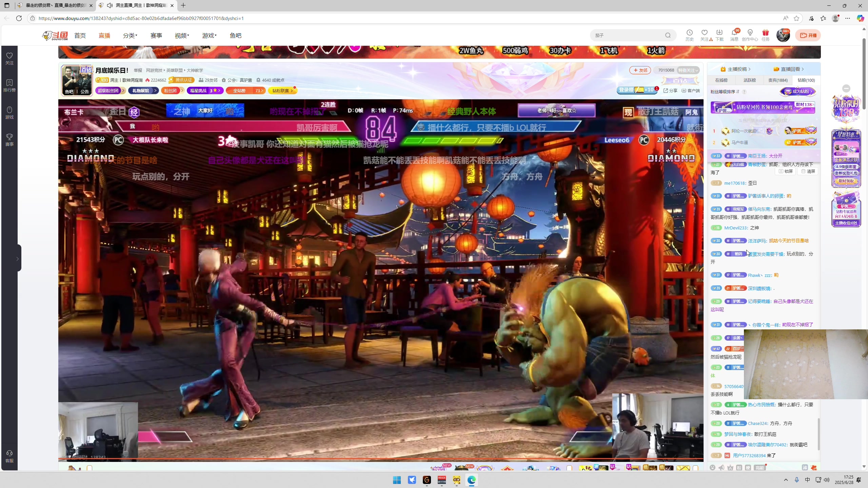
Task: Click the search box with 茄子
Action: point(633,35)
